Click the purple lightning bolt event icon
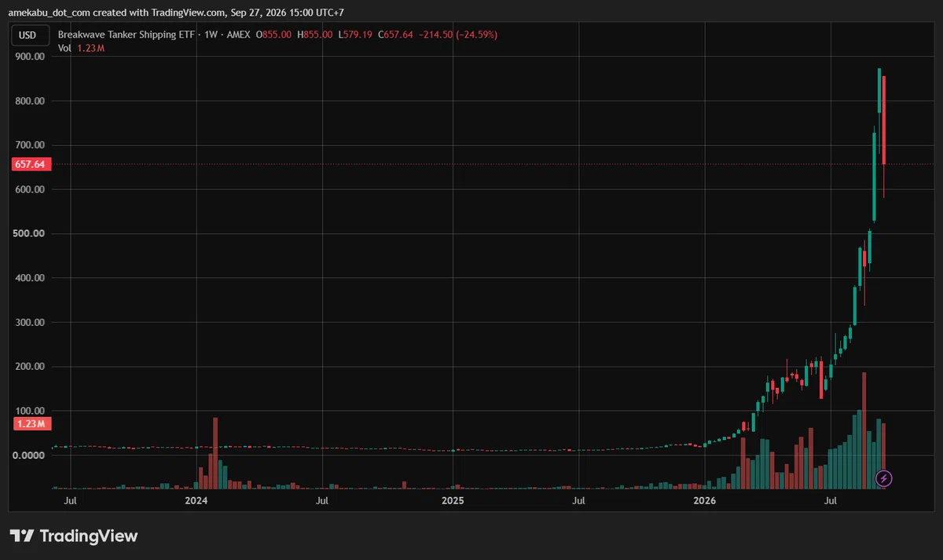Image resolution: width=943 pixels, height=560 pixels. click(884, 478)
